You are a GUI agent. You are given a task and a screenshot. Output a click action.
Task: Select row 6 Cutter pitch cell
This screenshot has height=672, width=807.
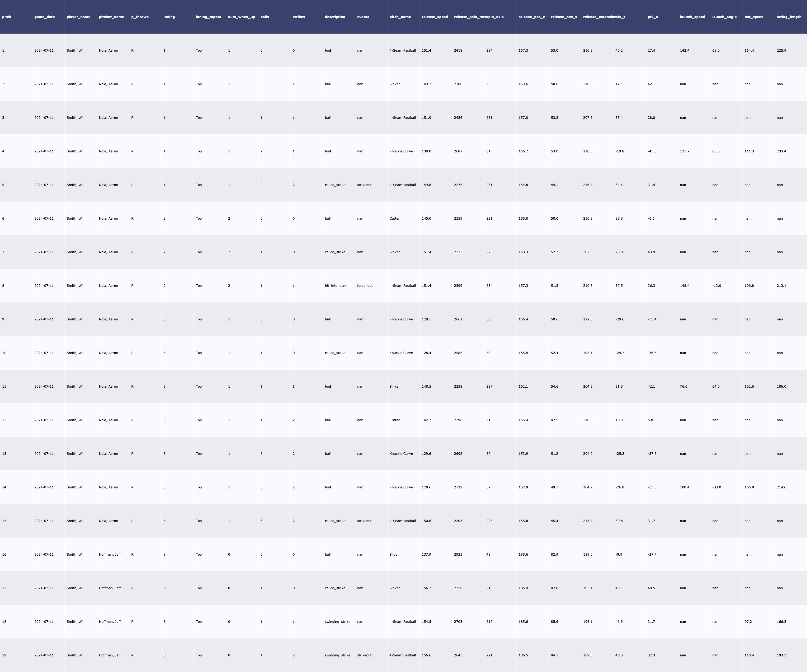tap(394, 219)
